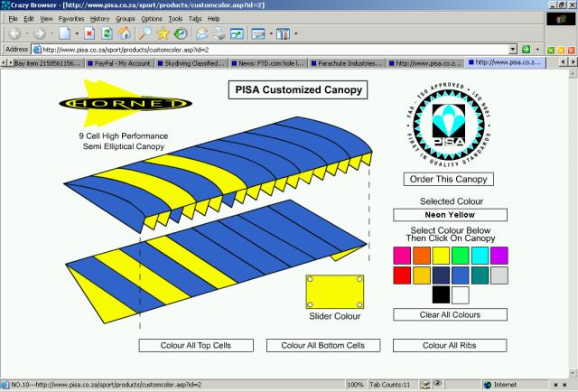Open dropdown arrow next to Go button

coord(537,50)
